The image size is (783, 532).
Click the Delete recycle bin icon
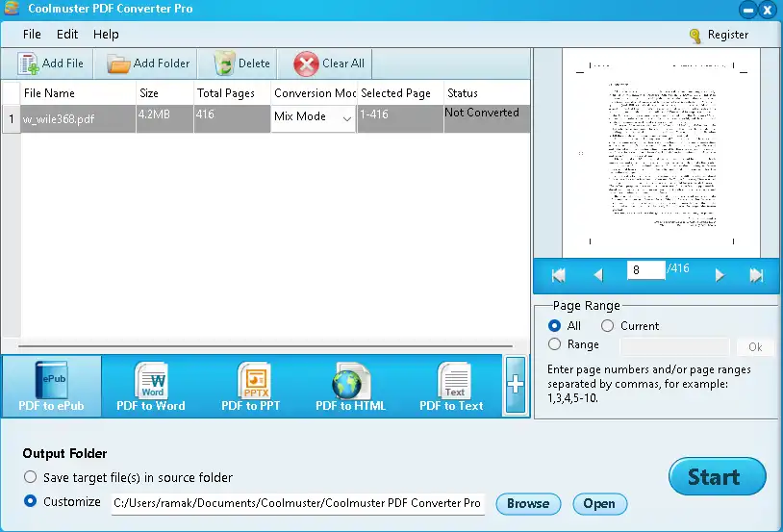tap(224, 63)
